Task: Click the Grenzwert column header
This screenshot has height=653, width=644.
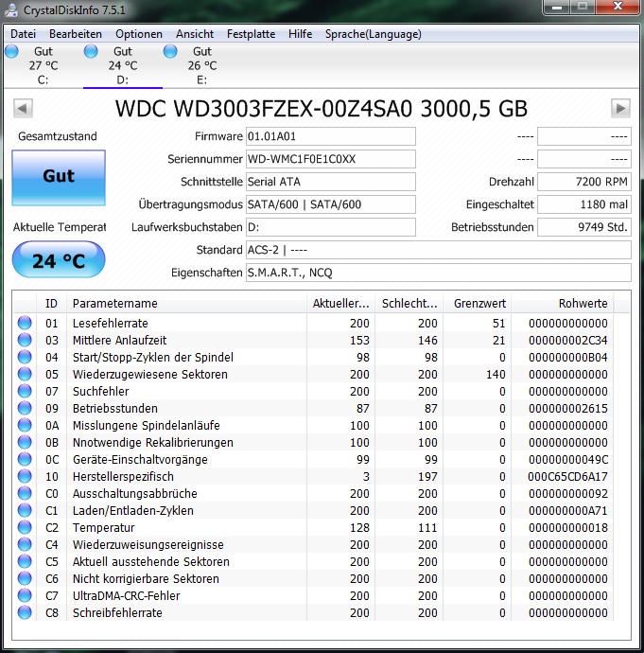Action: (x=478, y=303)
